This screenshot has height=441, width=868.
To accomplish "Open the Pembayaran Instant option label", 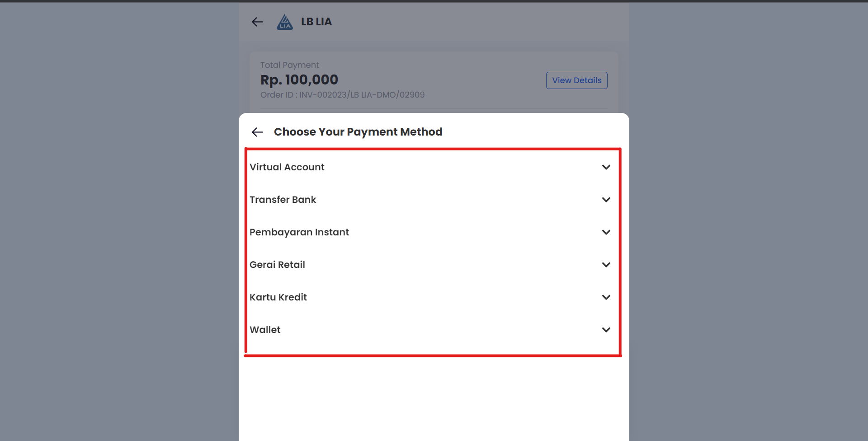I will tap(299, 232).
